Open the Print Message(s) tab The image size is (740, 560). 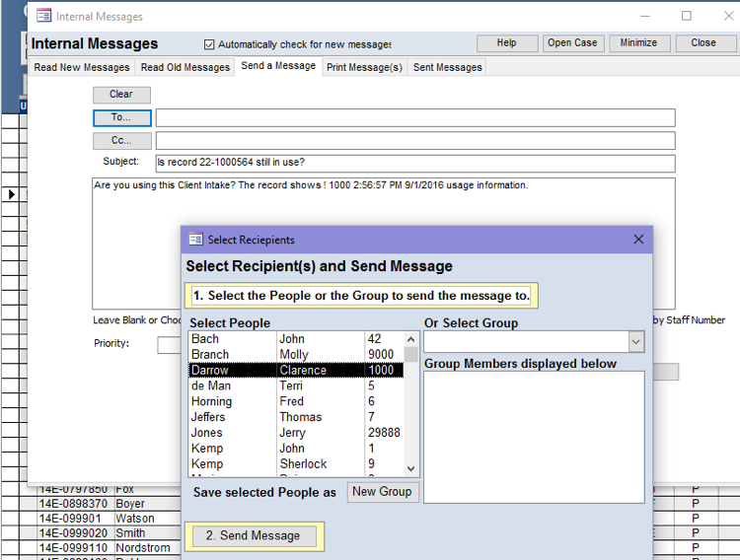coord(364,68)
